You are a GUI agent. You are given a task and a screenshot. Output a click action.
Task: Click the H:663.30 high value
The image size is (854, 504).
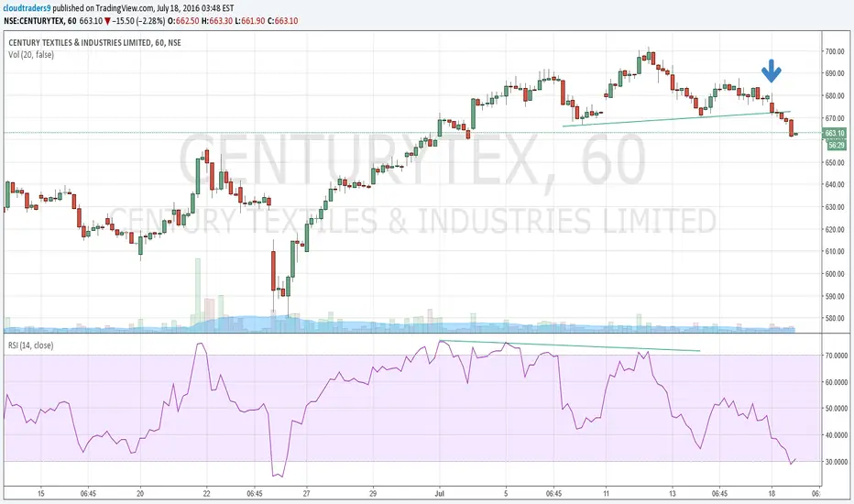click(x=217, y=21)
